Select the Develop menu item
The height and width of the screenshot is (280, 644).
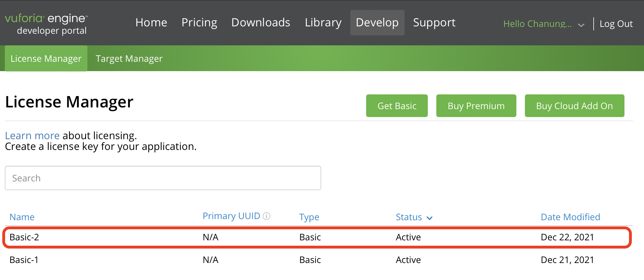pyautogui.click(x=377, y=23)
